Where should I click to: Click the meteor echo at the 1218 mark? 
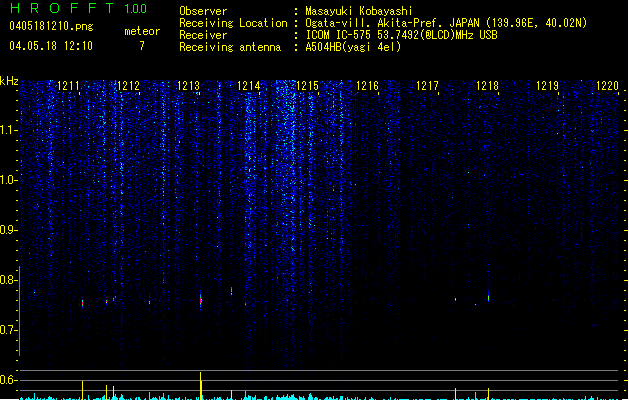488,298
